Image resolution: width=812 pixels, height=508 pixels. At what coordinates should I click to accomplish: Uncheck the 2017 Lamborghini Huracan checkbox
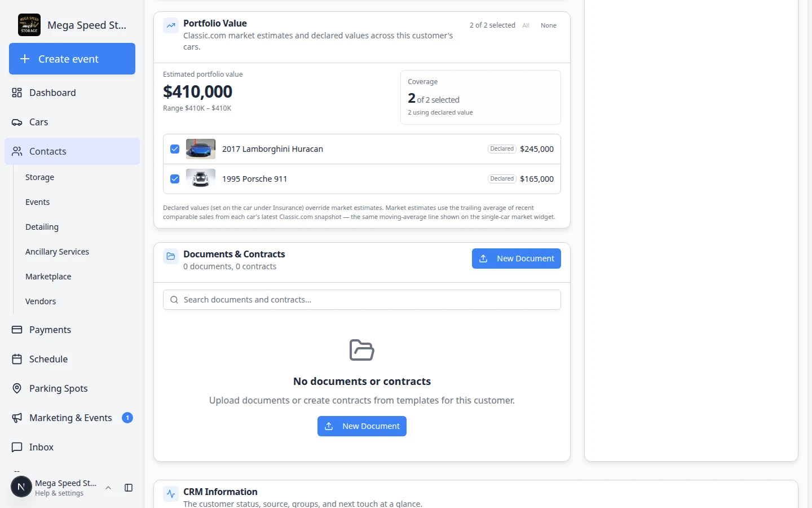[175, 149]
